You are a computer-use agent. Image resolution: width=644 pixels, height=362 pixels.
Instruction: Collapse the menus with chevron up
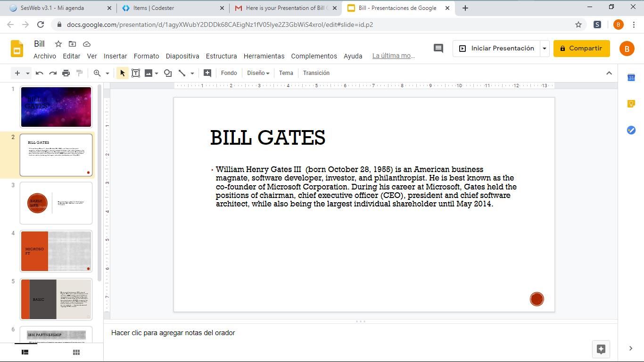609,73
